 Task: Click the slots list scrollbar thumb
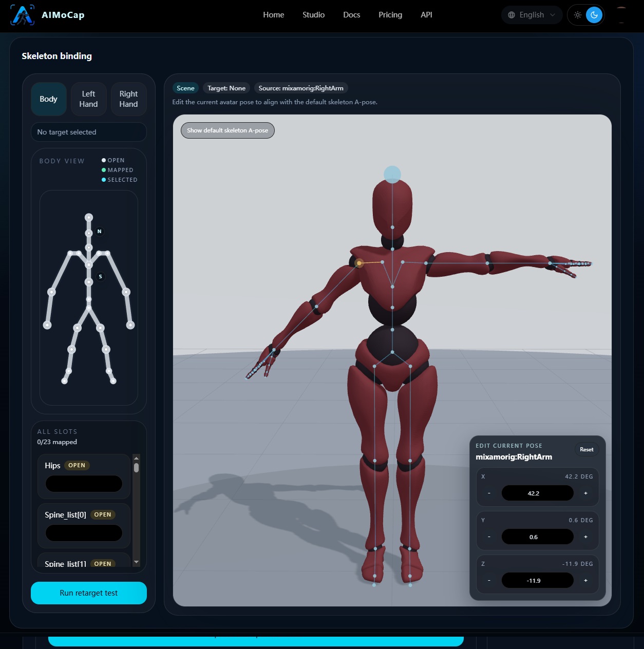coord(136,468)
